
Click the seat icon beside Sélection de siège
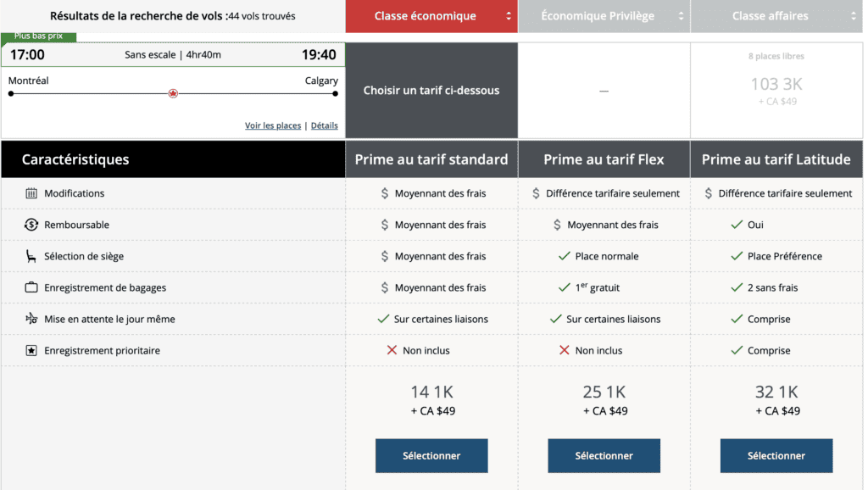coord(31,256)
